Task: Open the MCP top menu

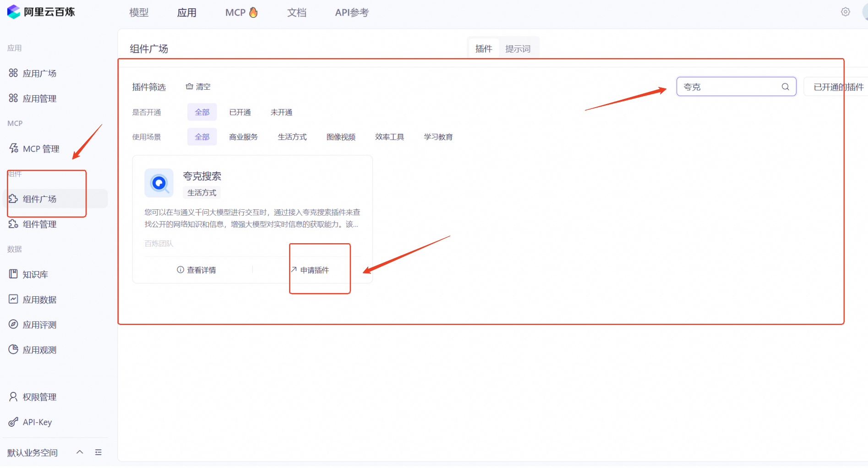Action: pos(241,12)
